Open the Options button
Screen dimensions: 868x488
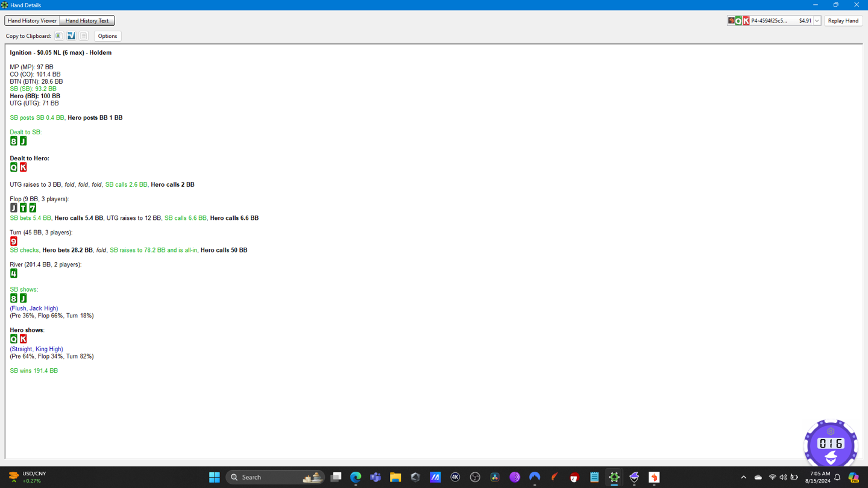[x=107, y=36]
